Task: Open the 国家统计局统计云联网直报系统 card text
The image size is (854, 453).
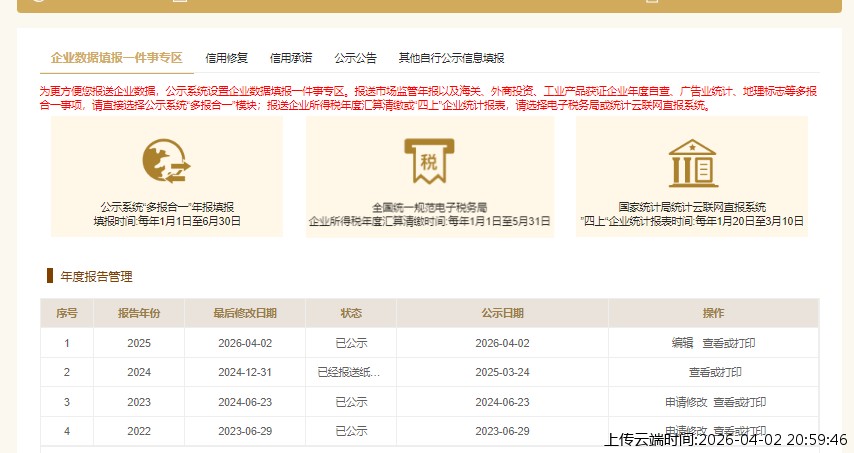Action: point(692,207)
